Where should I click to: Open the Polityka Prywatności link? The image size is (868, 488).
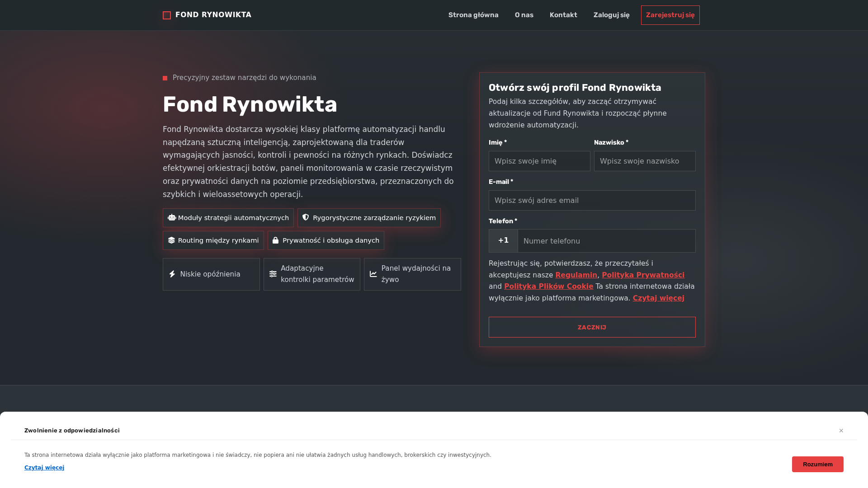[x=643, y=275]
